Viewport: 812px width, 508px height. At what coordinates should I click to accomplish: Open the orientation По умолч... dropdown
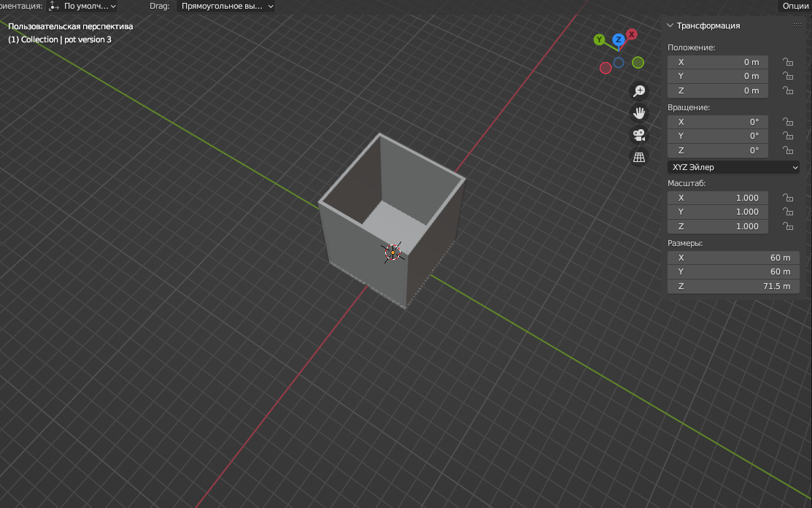coord(83,6)
